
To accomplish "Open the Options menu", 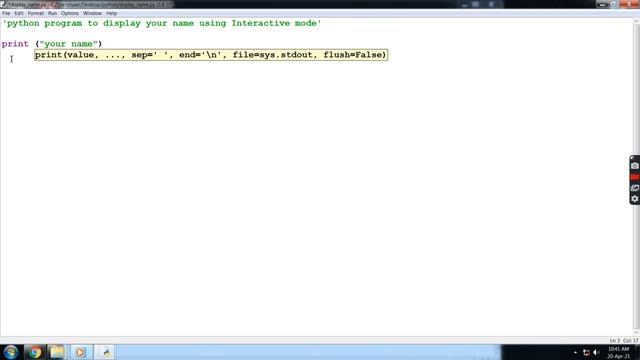I will tap(70, 13).
